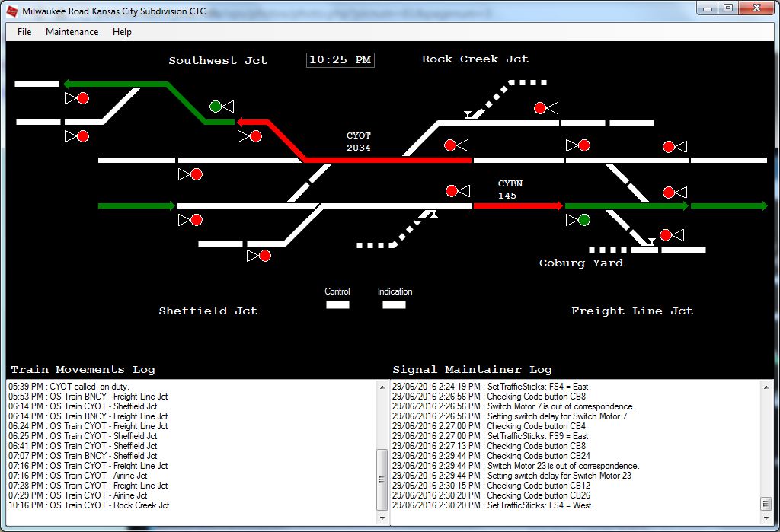The width and height of the screenshot is (780, 532).
Task: Click red signal beside Coburg Yard track
Action: [x=666, y=235]
